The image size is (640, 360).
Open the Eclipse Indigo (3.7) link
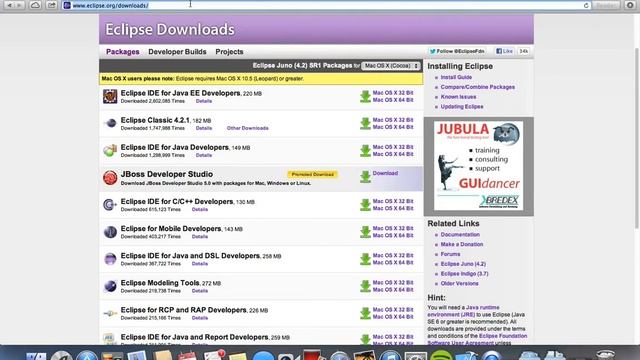pos(464,274)
